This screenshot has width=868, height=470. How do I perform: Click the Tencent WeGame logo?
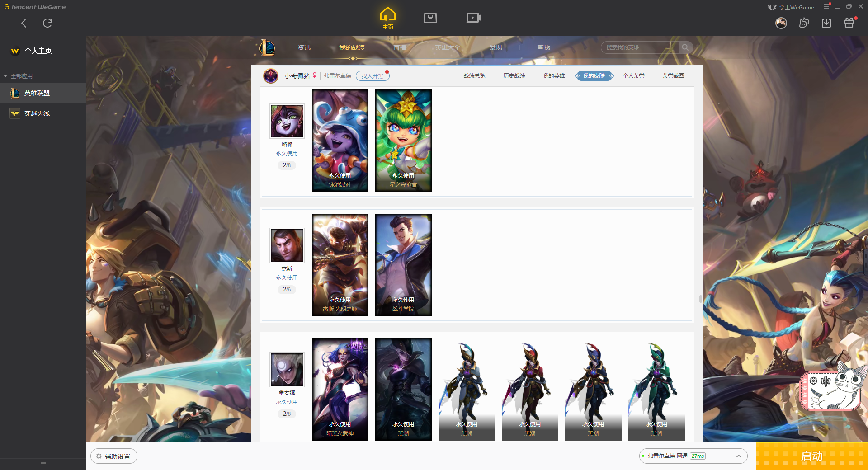[x=35, y=7]
